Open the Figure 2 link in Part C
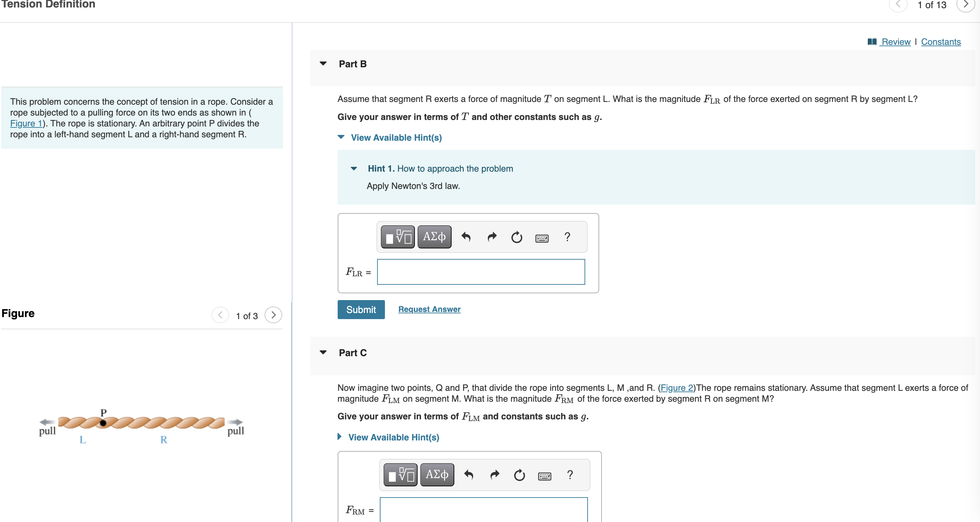 point(677,388)
